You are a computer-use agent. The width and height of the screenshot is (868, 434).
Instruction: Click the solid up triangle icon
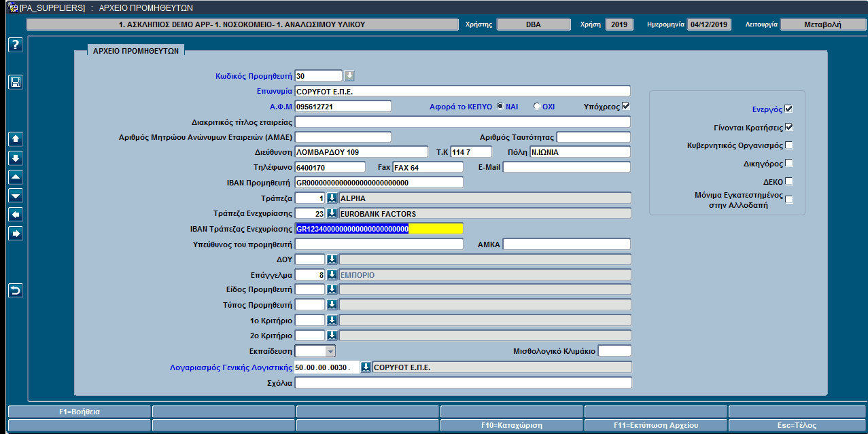15,177
